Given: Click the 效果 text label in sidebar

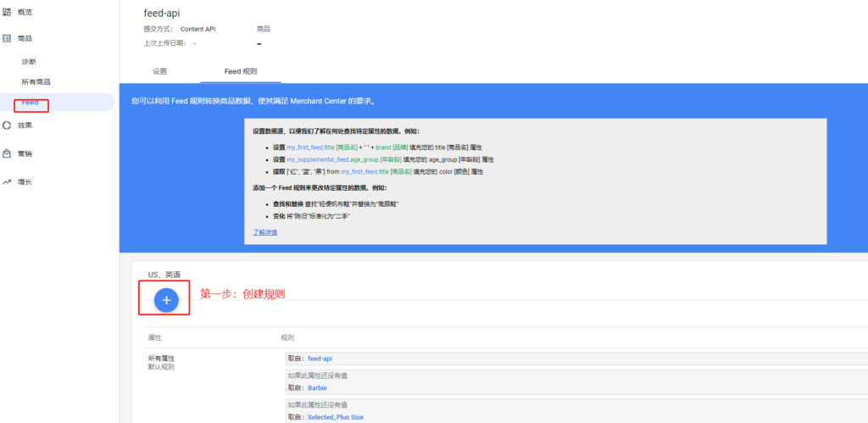Looking at the screenshot, I should tap(25, 125).
